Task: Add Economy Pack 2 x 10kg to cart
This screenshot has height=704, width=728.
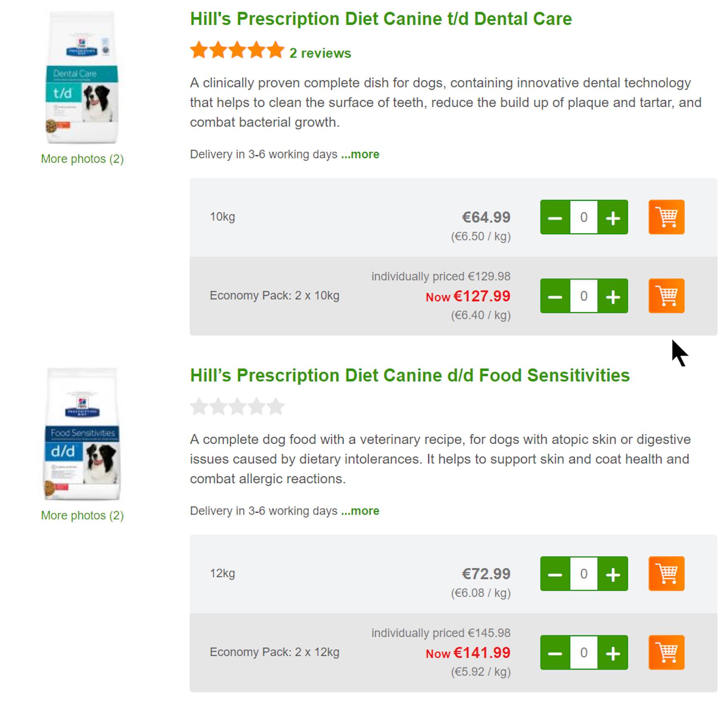Action: tap(666, 296)
